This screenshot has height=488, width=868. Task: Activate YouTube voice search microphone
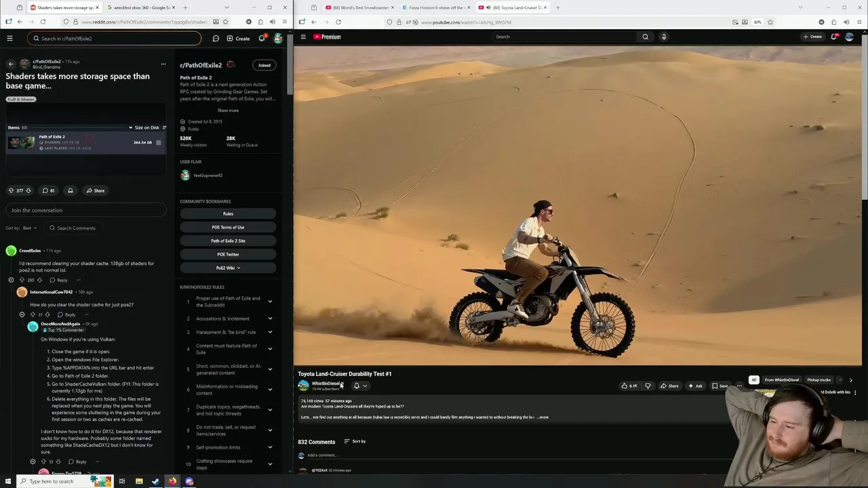point(664,37)
